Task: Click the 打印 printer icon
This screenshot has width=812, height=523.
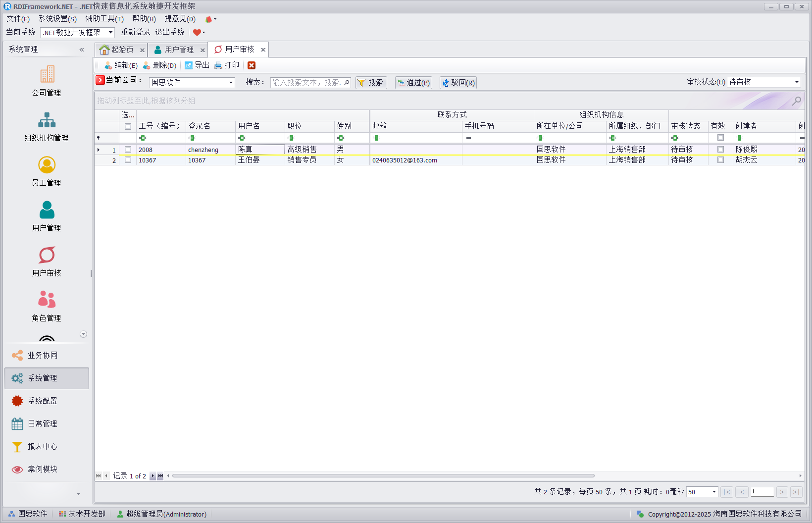Action: coord(218,65)
